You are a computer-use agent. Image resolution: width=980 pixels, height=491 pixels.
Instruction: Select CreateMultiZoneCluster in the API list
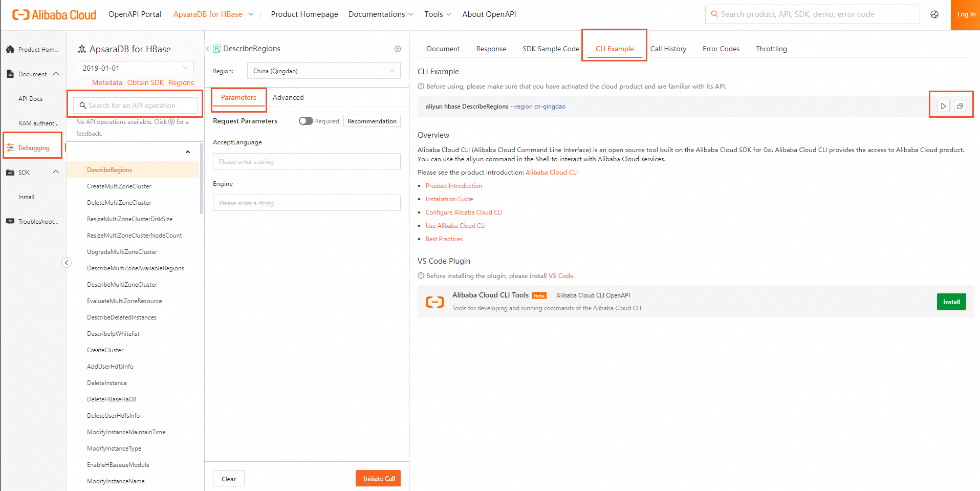click(x=119, y=186)
